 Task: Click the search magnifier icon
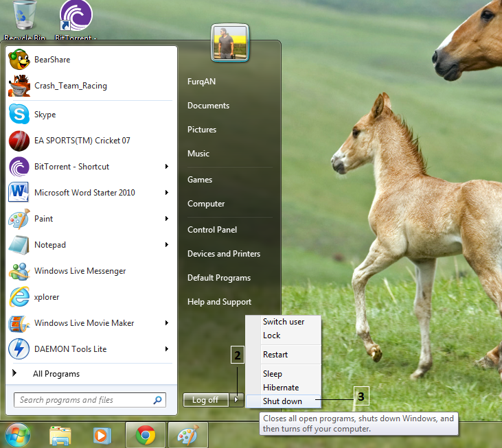point(157,400)
